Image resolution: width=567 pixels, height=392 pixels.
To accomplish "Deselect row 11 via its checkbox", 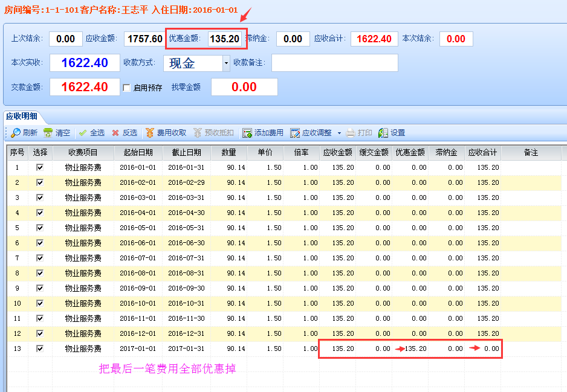I will (x=40, y=318).
